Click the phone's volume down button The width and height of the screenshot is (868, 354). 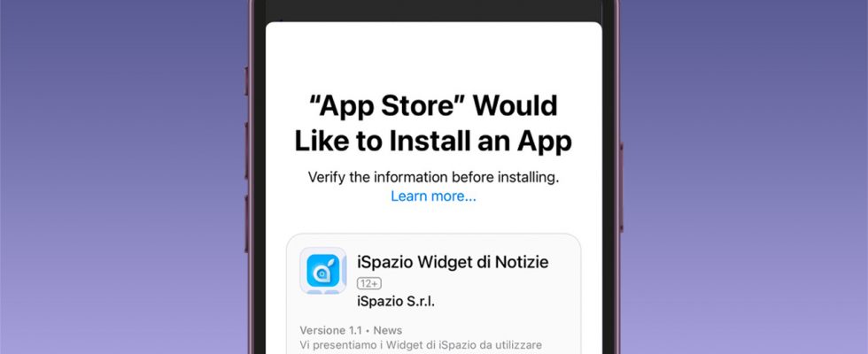(247, 223)
